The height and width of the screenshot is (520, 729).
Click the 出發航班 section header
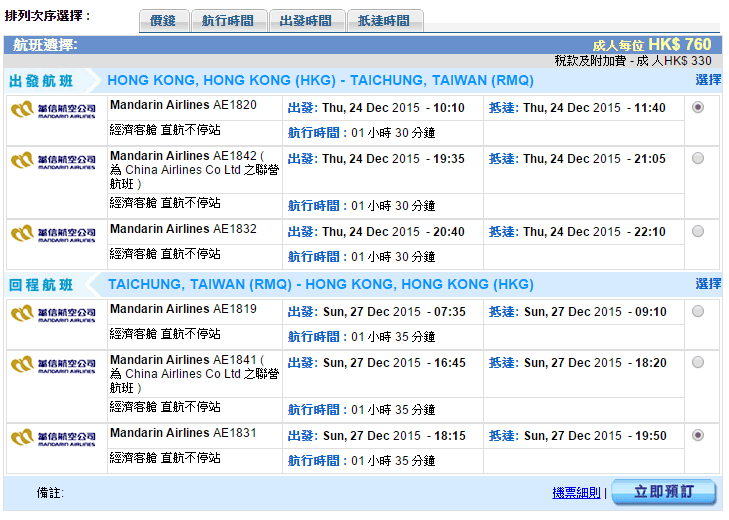(41, 81)
